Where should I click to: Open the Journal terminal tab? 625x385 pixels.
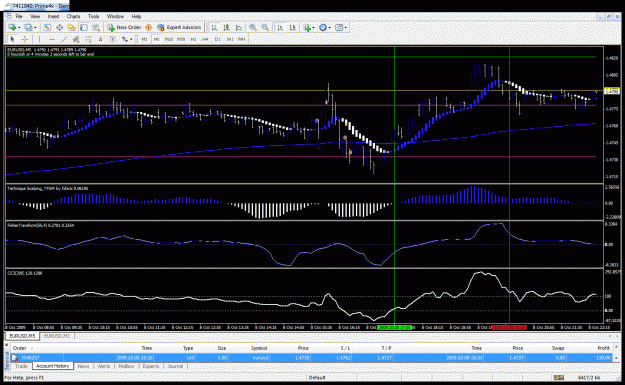(175, 366)
